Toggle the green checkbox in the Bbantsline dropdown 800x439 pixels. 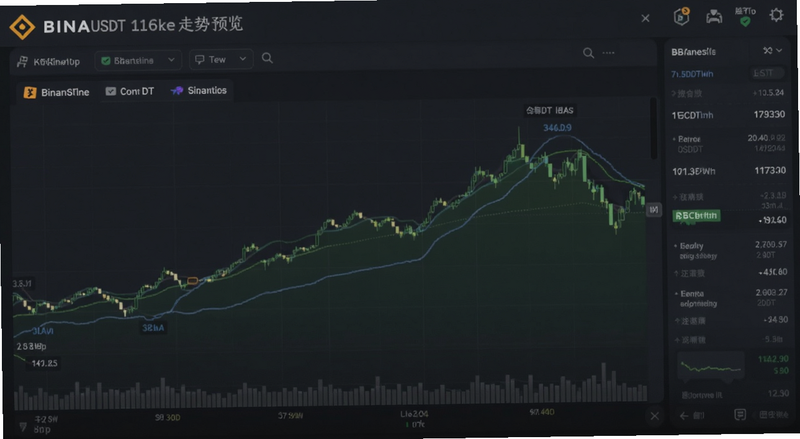coord(106,61)
